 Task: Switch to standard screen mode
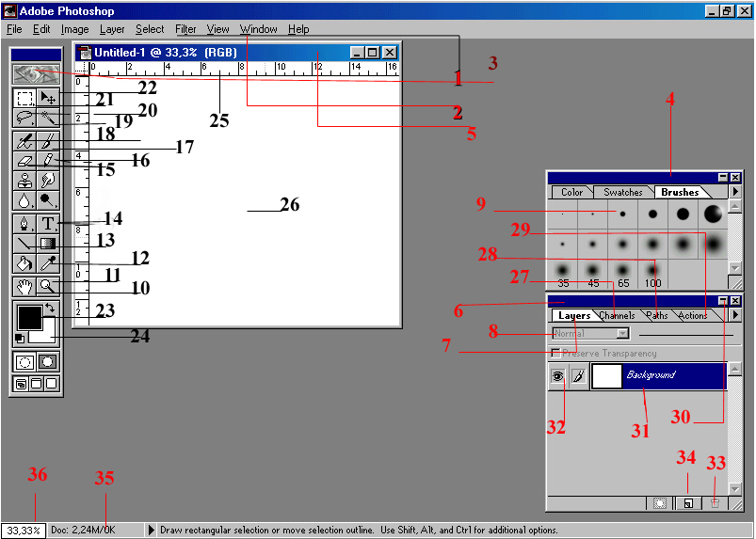pyautogui.click(x=21, y=384)
